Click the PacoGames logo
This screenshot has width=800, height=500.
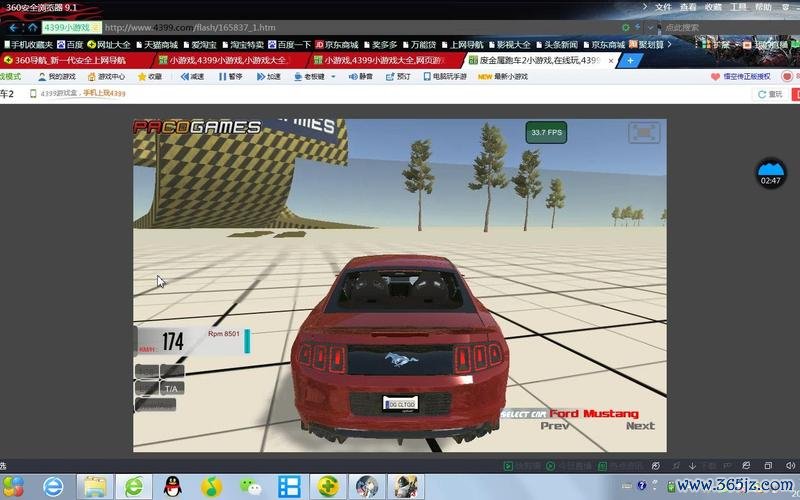(197, 127)
